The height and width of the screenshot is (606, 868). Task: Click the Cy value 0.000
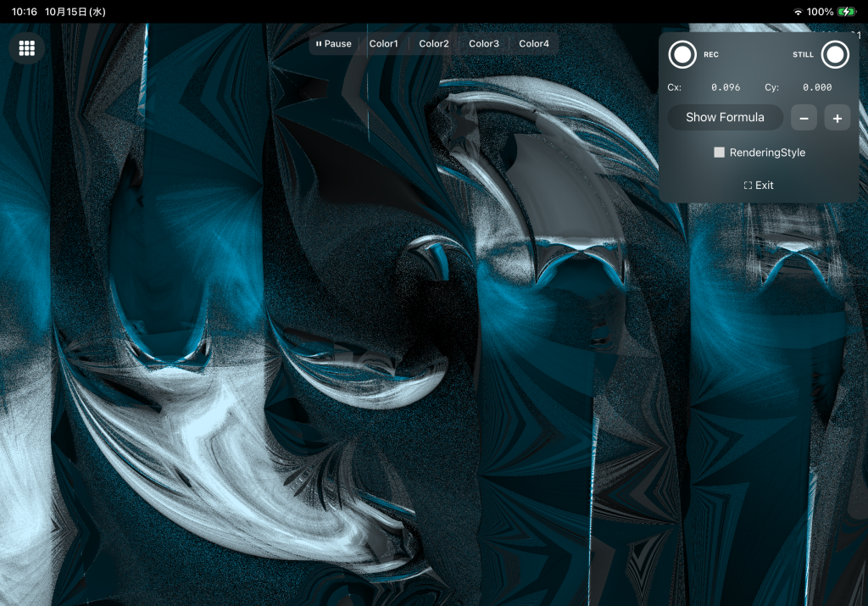[x=817, y=87]
